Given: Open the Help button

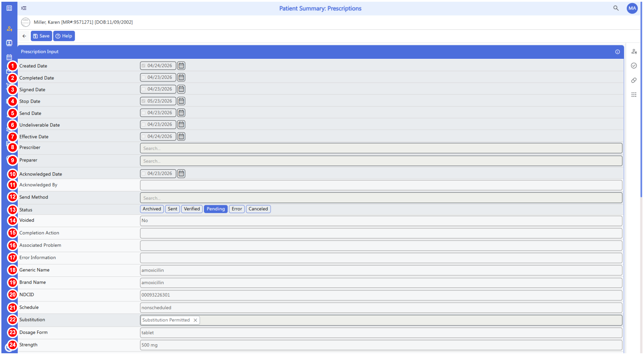Looking at the screenshot, I should (64, 36).
